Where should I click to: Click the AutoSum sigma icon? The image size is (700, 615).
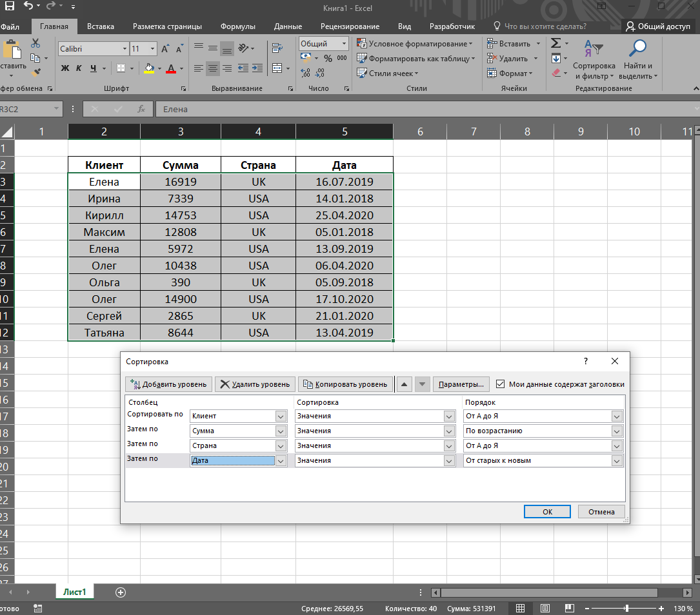pyautogui.click(x=555, y=43)
